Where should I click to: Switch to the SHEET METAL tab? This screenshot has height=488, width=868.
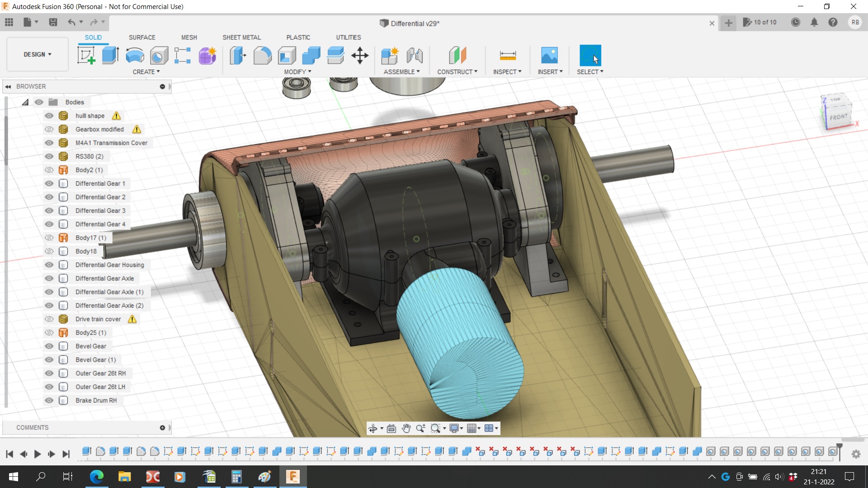click(241, 38)
